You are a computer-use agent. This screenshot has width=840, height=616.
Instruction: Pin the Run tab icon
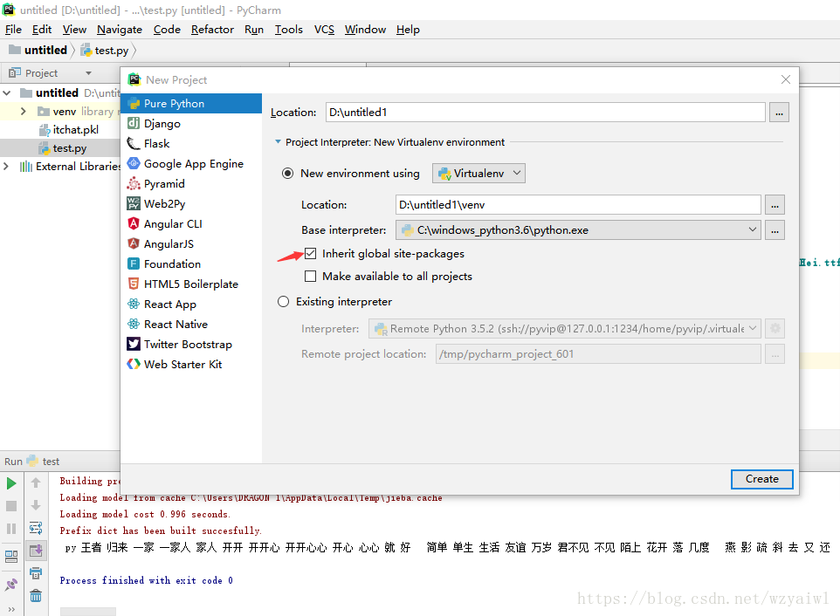[11, 585]
